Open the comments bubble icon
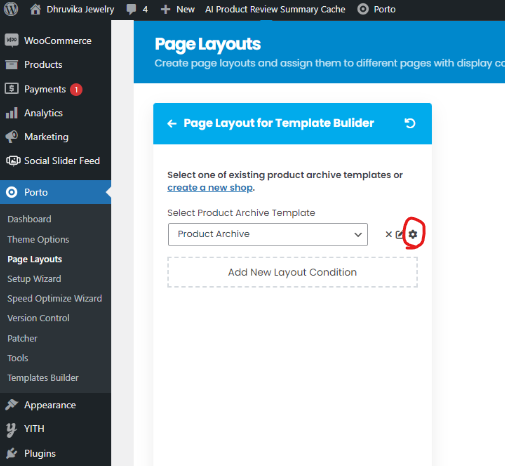The image size is (505, 466). pyautogui.click(x=131, y=9)
